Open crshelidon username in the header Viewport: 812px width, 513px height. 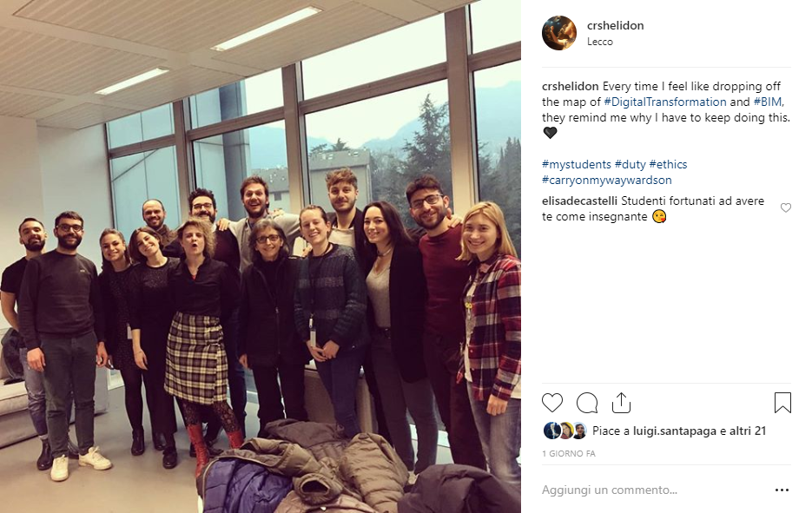615,25
